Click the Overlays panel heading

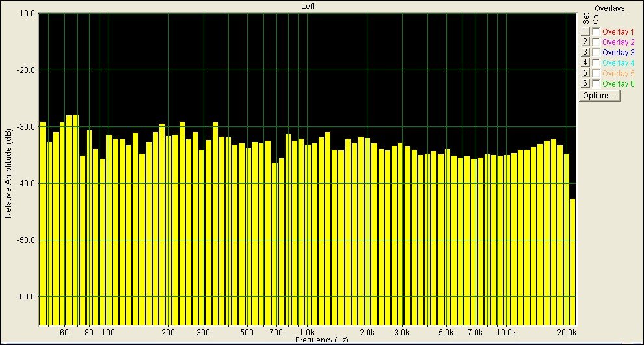[x=609, y=8]
